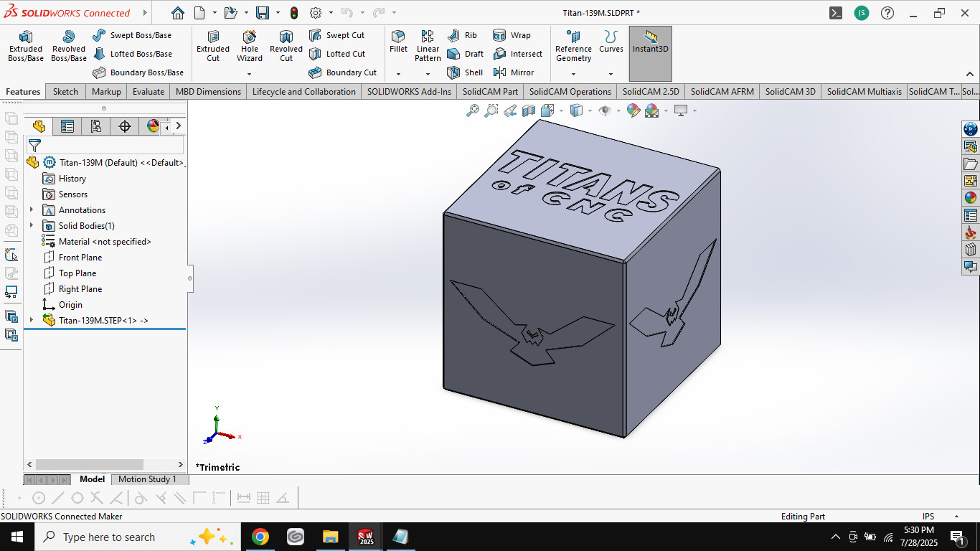Click the feature tree filter icon
Screen dimensions: 980x551
34,146
